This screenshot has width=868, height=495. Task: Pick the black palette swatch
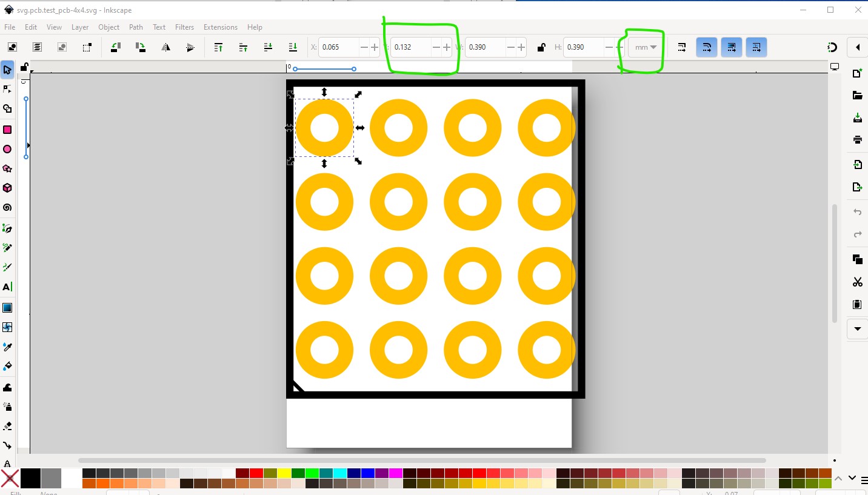coord(30,478)
